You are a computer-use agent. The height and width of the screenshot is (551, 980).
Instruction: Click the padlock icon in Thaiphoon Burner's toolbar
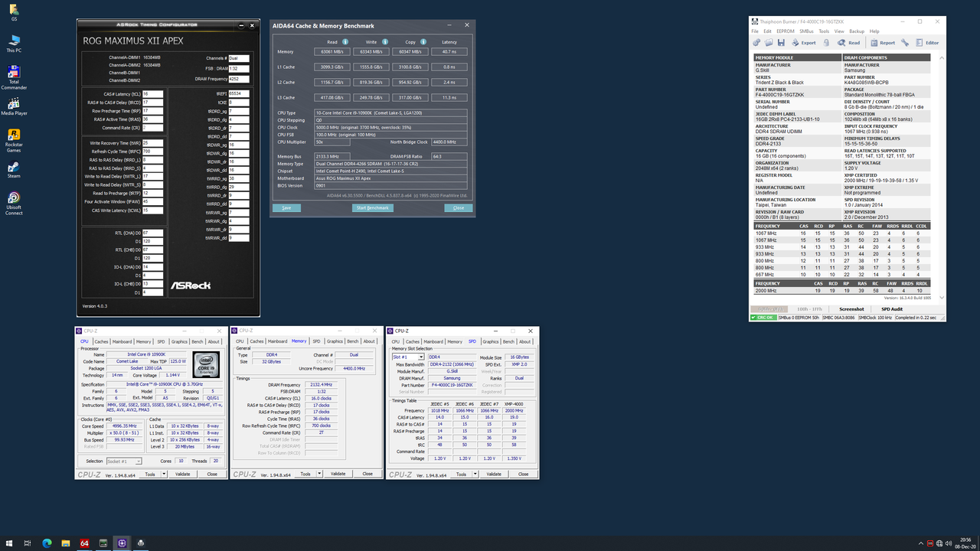coord(826,43)
